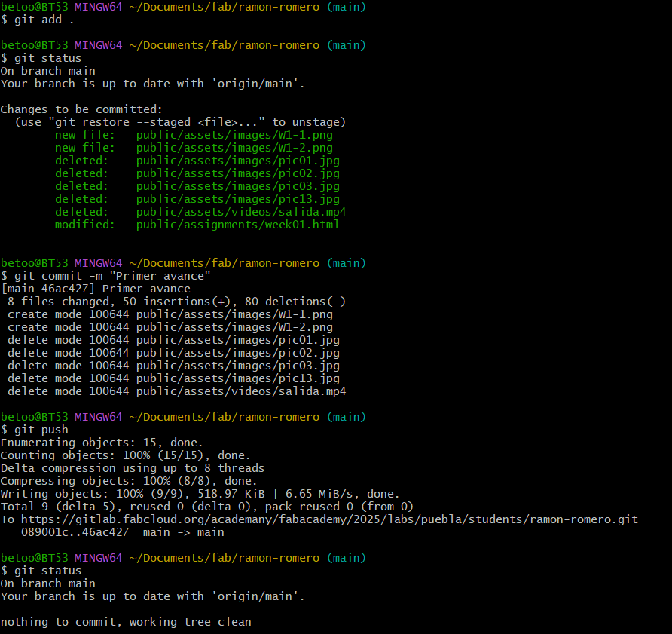Click the file path W1-1.png
The image size is (672, 634).
234,135
